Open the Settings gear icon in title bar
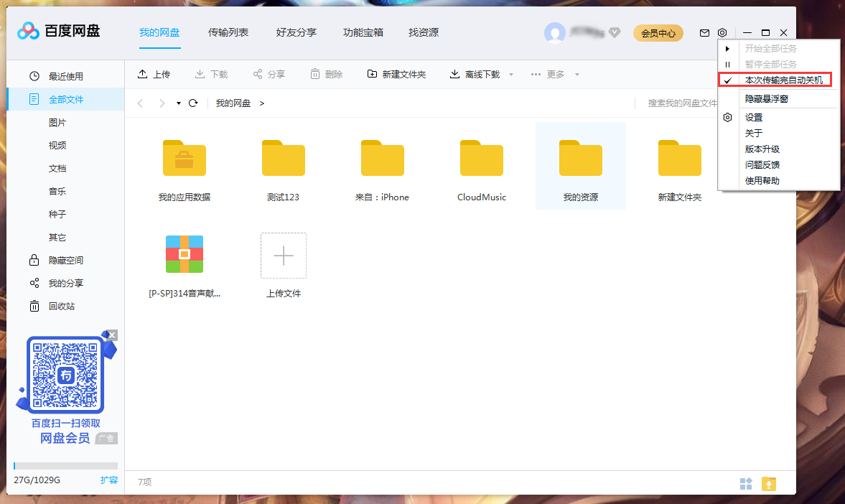845x504 pixels. [722, 32]
